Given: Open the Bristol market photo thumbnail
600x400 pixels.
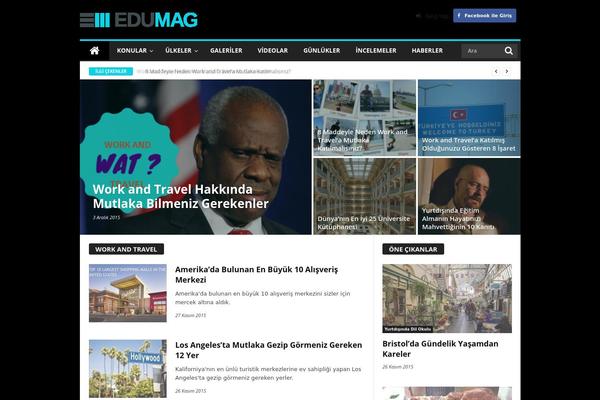Looking at the screenshot, I should pyautogui.click(x=447, y=299).
